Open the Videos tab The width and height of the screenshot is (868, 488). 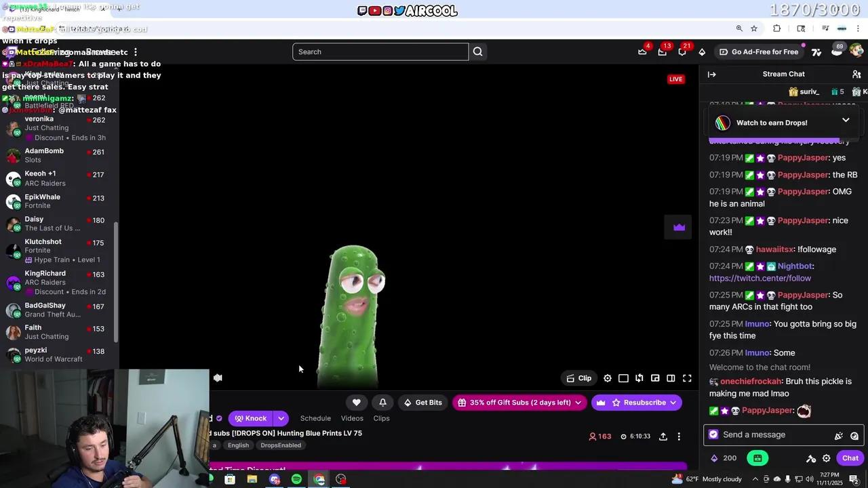click(x=352, y=418)
